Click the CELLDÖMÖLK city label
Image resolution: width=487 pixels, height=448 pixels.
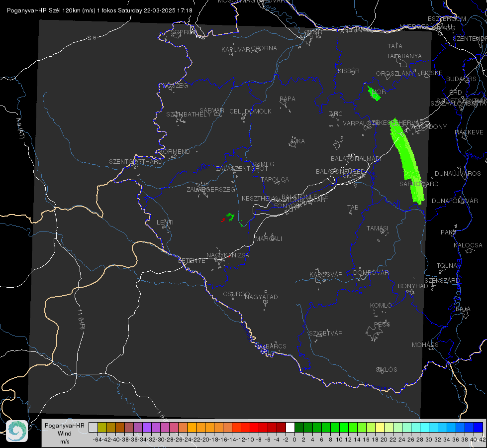click(x=250, y=112)
